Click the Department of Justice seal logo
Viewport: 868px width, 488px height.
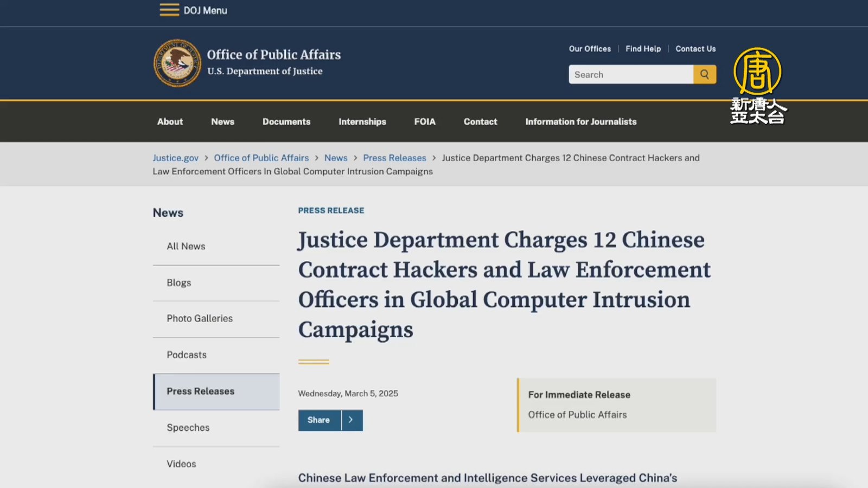[x=177, y=63]
